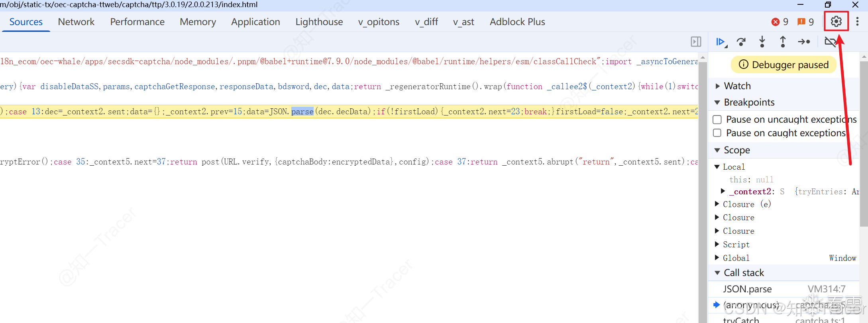868x323 pixels.
Task: Step into next function call
Action: pos(762,42)
